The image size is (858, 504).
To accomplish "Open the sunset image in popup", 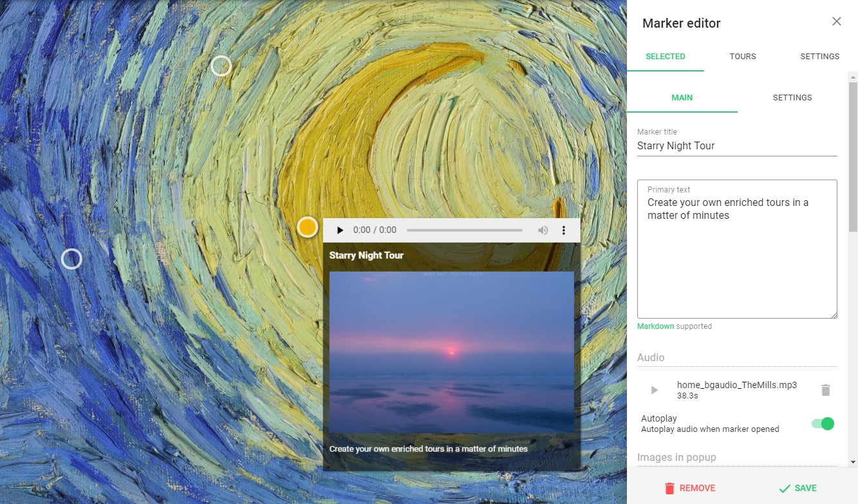I will point(451,352).
